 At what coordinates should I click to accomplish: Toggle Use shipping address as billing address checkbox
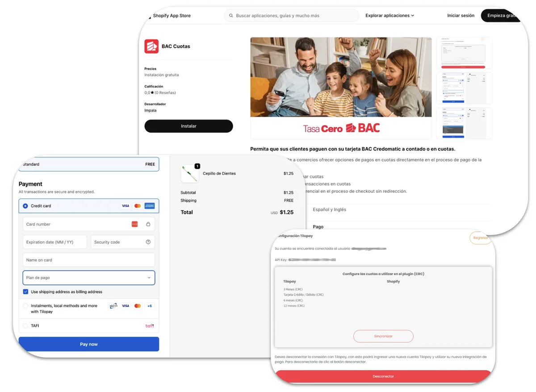point(25,292)
